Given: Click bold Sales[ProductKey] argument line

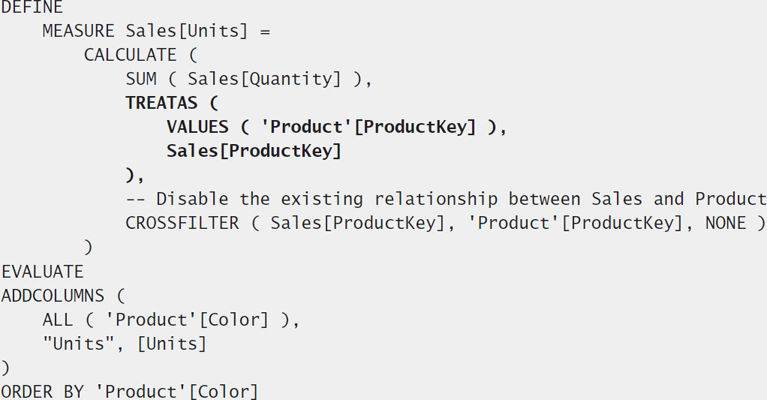Looking at the screenshot, I should pos(254,151).
